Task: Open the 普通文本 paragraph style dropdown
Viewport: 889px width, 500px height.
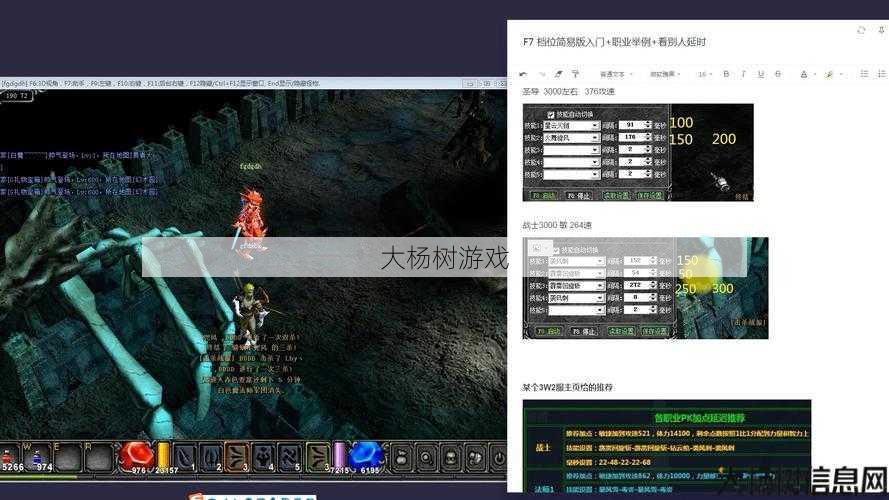Action: click(616, 74)
